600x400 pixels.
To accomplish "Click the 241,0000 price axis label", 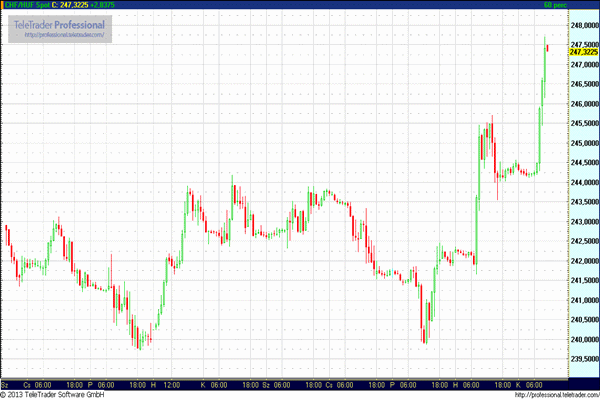I will (x=583, y=300).
